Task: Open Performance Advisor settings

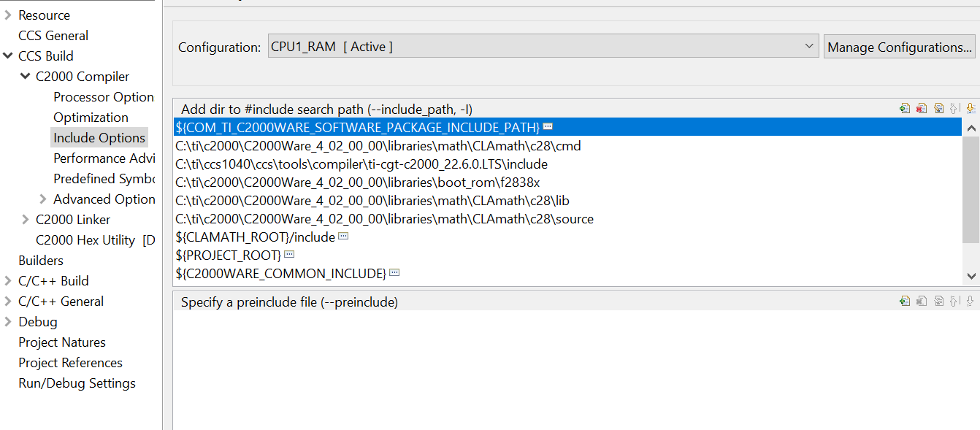Action: (104, 158)
